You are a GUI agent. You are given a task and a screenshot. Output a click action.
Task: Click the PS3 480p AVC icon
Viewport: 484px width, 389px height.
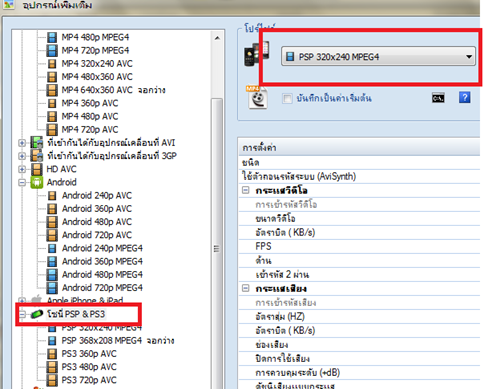(52, 367)
